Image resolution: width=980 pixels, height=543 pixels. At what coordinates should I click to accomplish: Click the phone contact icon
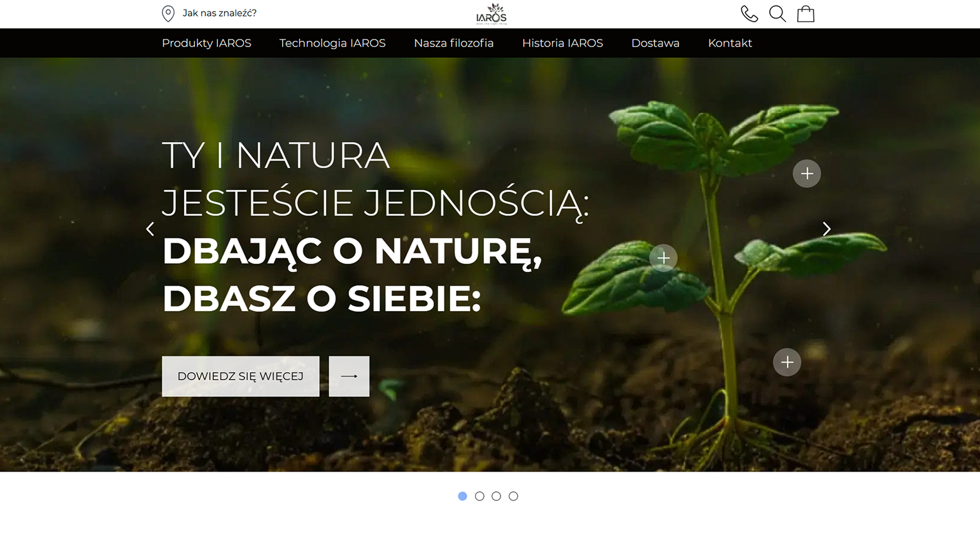point(749,14)
